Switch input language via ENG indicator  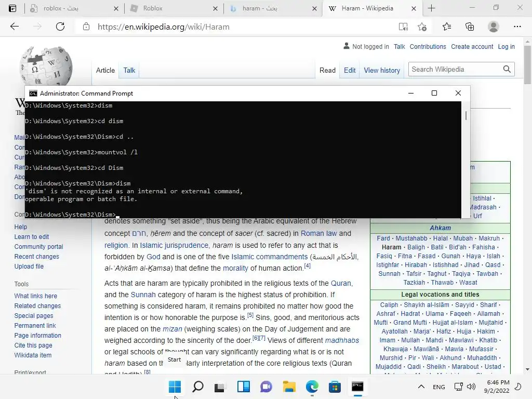pos(438,387)
